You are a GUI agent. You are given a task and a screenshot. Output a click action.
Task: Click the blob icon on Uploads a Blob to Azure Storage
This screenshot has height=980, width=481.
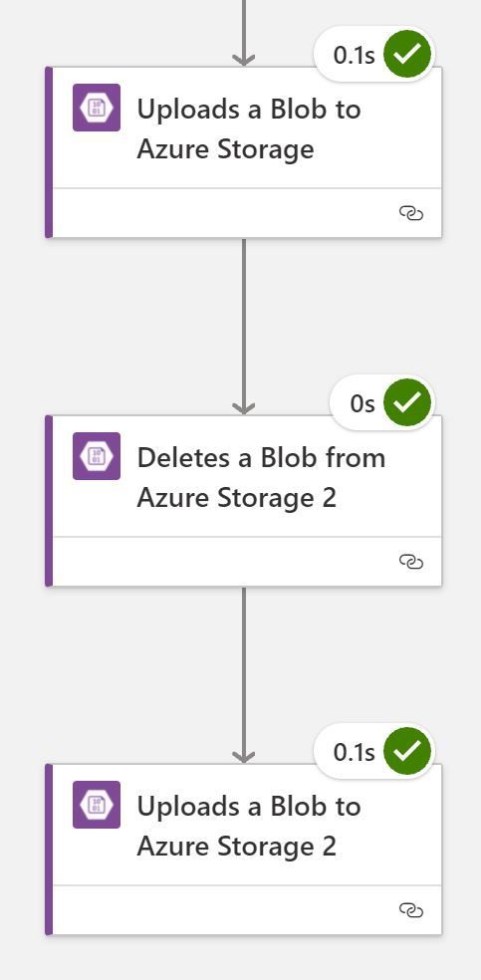[x=97, y=108]
